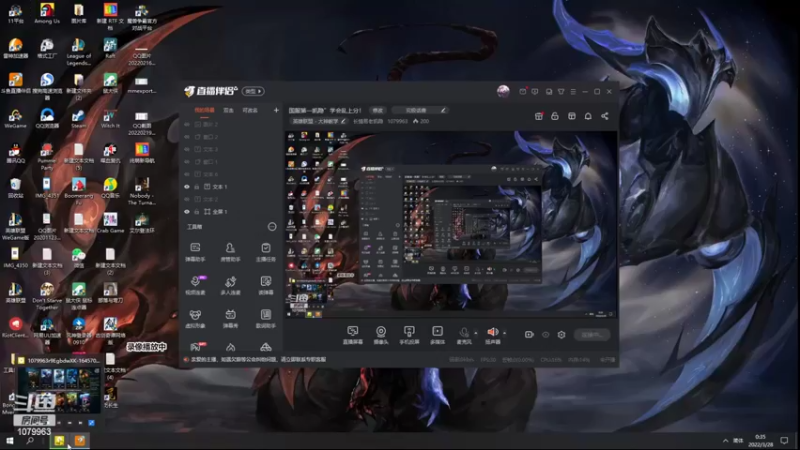The image size is (800, 450).
Task: Open the bell notifications icon
Action: coord(588,116)
